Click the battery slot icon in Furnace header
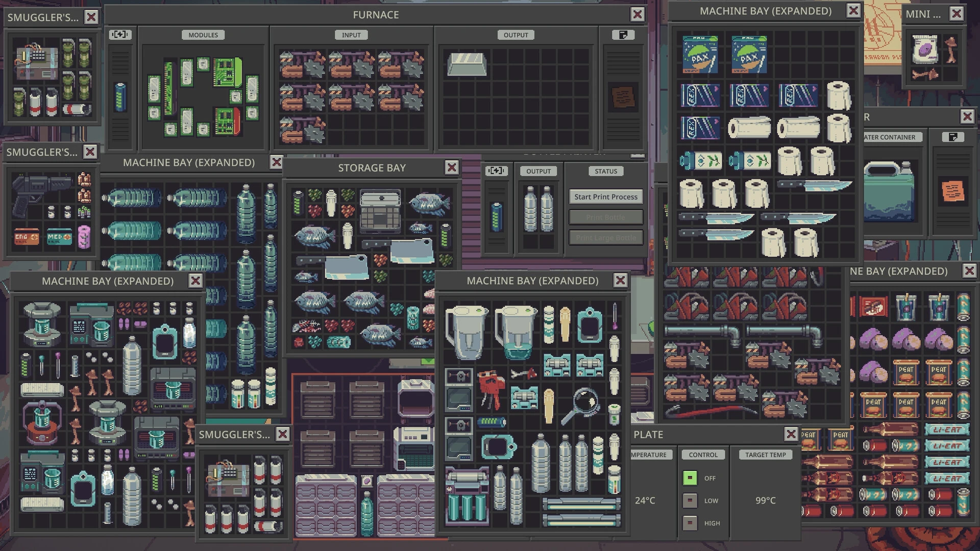This screenshot has width=980, height=551. point(120,35)
